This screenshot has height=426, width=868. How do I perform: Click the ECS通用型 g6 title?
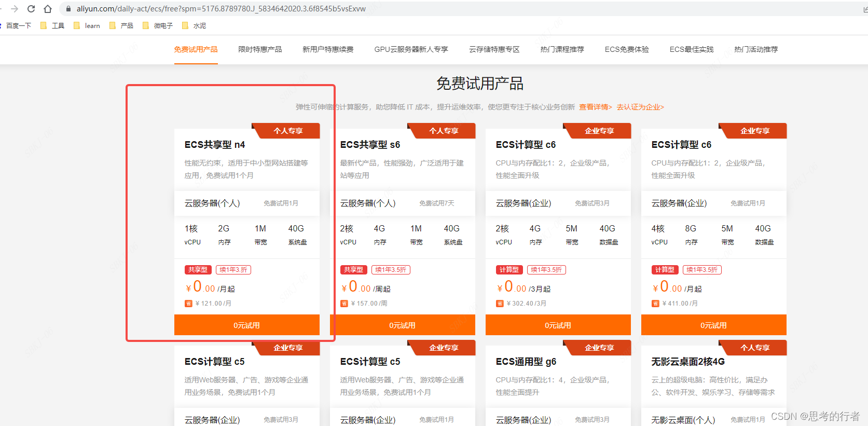point(526,362)
